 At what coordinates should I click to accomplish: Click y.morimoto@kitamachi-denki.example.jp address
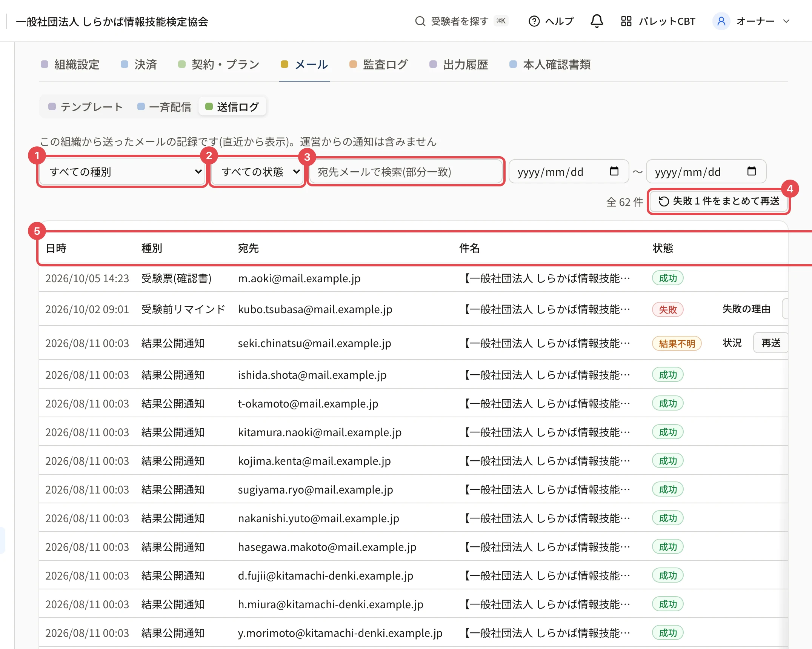click(x=340, y=633)
